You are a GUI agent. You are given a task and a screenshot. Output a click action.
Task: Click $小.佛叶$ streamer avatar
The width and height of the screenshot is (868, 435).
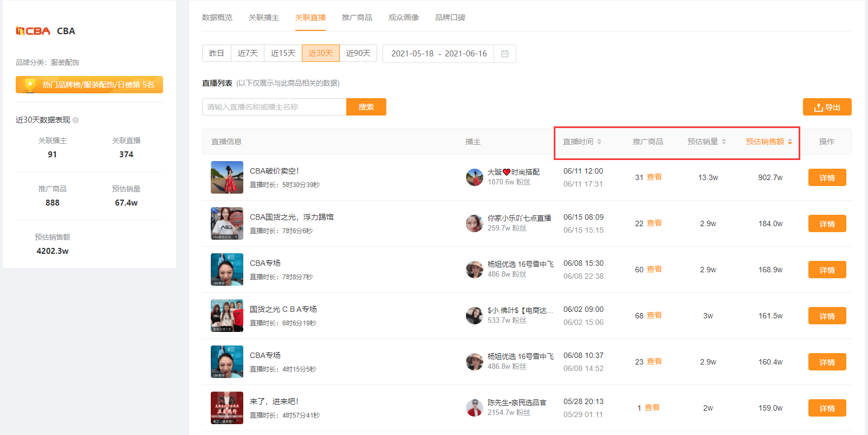click(x=475, y=316)
